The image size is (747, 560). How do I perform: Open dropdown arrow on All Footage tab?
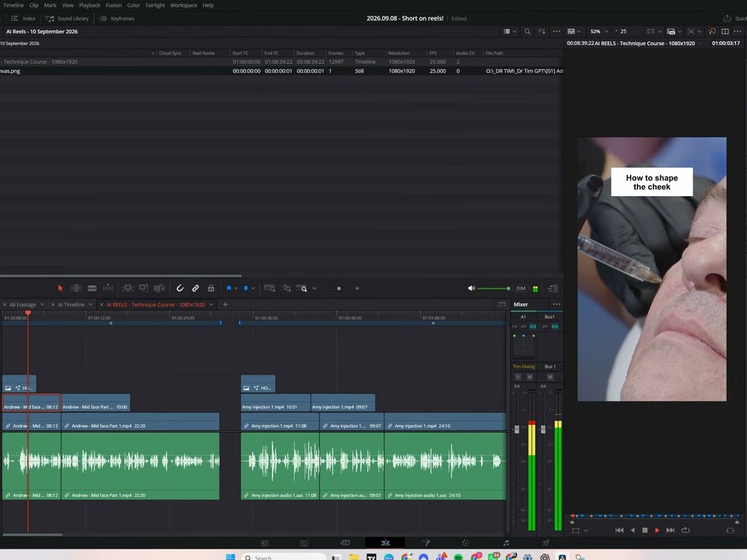click(42, 304)
